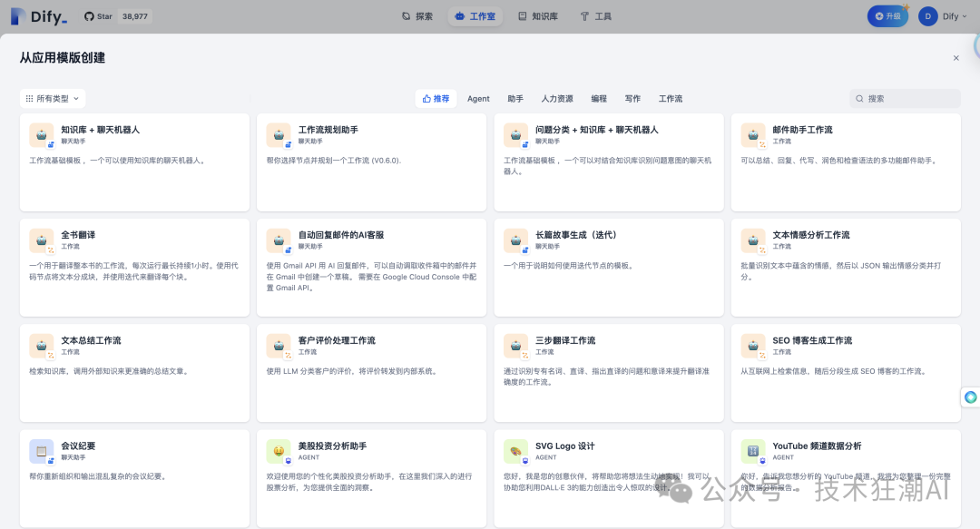This screenshot has height=529, width=980.
Task: Click the 邮件助手工作流 template icon
Action: point(753,135)
